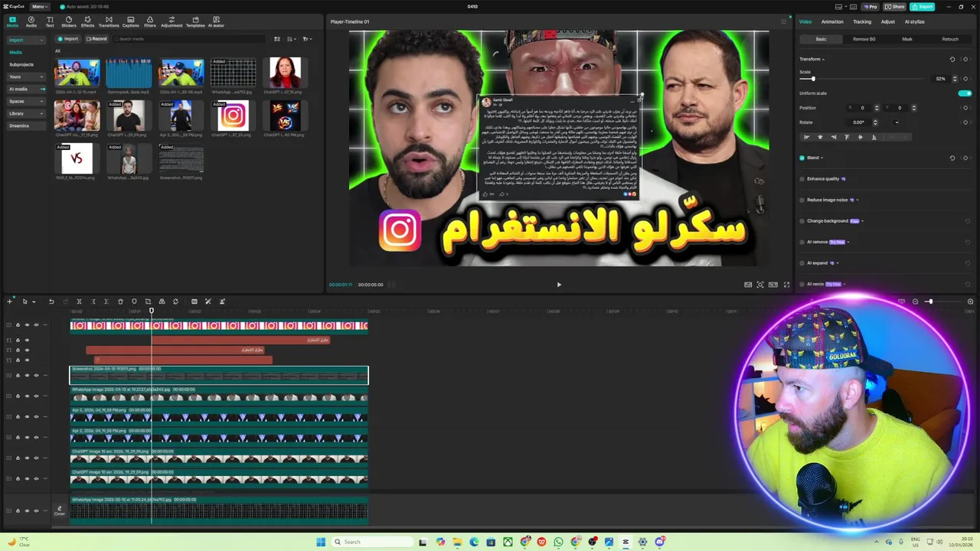Open the Captions panel icon

(131, 21)
